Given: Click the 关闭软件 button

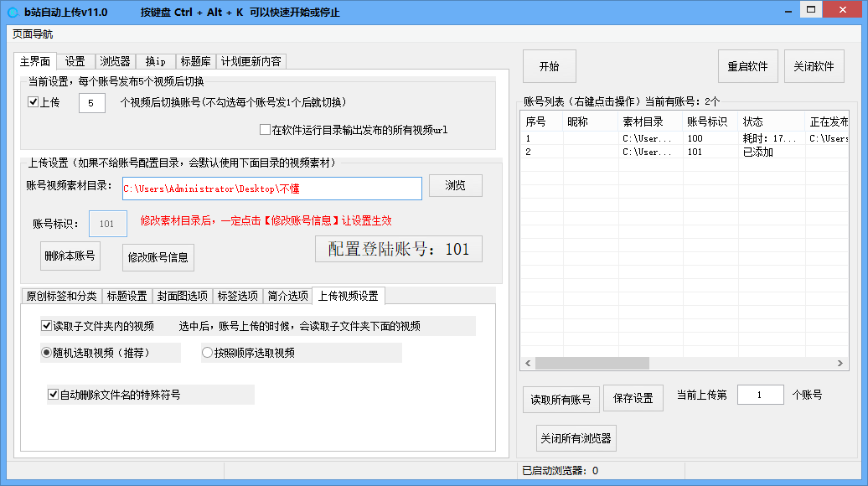Looking at the screenshot, I should coord(814,66).
